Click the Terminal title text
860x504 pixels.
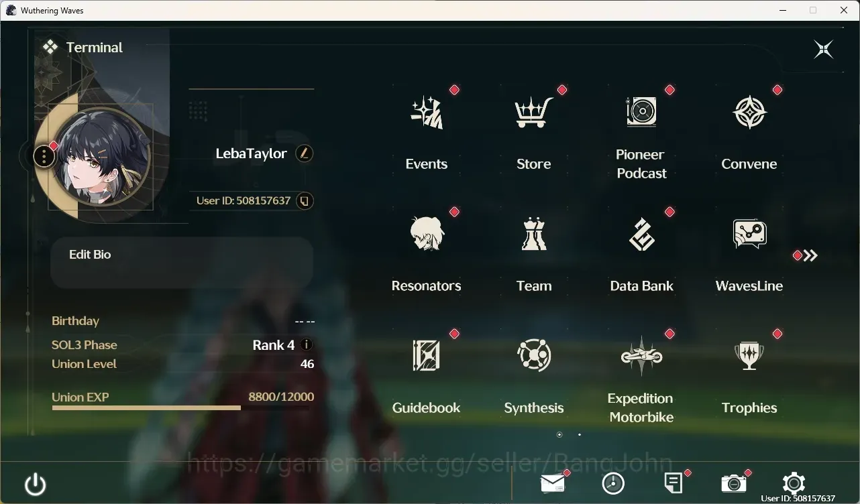(95, 48)
